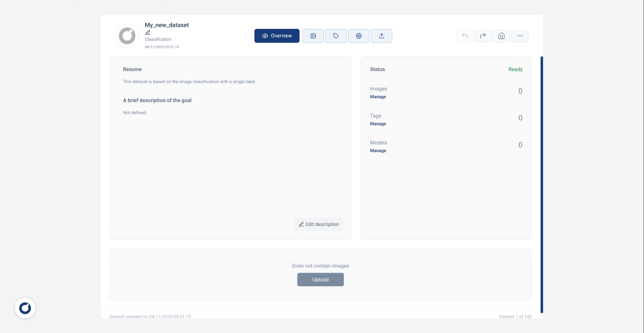Click the My_new_dataset title
Image resolution: width=644 pixels, height=333 pixels.
pyautogui.click(x=167, y=25)
